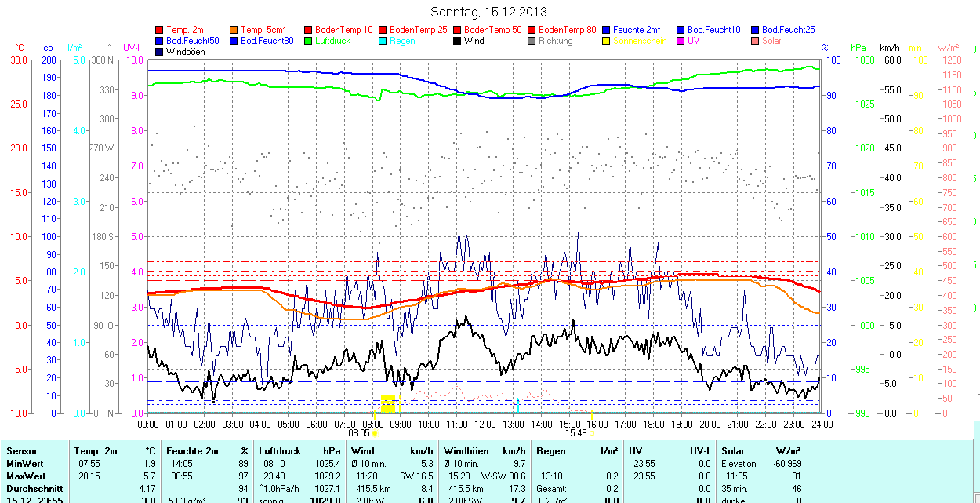Click the 12:00 label on time axis
Viewport: 980px width, 503px height.
[x=485, y=424]
